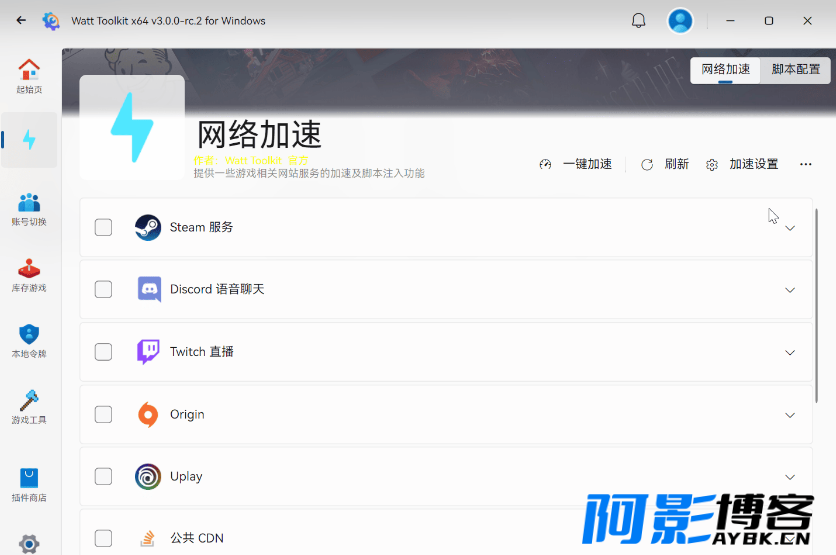Minimize the Watt Toolkit window
Image resolution: width=836 pixels, height=555 pixels.
pyautogui.click(x=730, y=21)
